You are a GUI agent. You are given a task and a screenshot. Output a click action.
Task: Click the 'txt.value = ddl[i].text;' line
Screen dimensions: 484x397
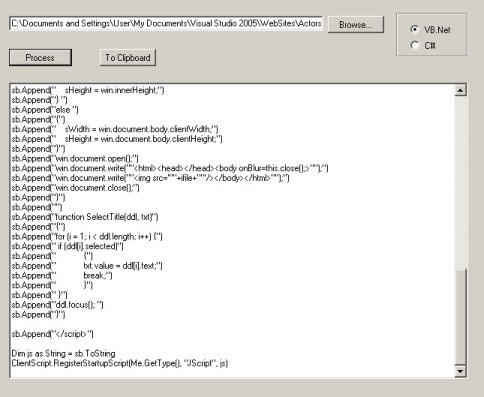tap(87, 266)
